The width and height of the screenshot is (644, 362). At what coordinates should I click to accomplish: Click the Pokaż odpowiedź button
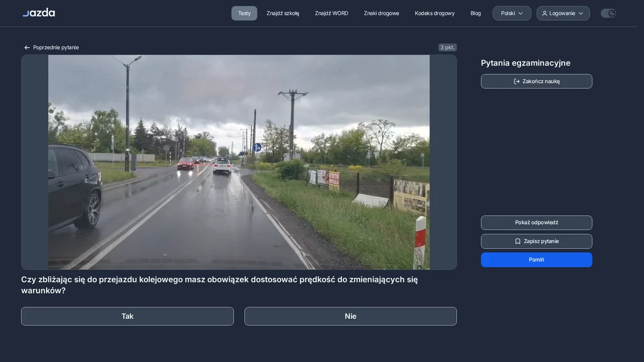click(537, 223)
